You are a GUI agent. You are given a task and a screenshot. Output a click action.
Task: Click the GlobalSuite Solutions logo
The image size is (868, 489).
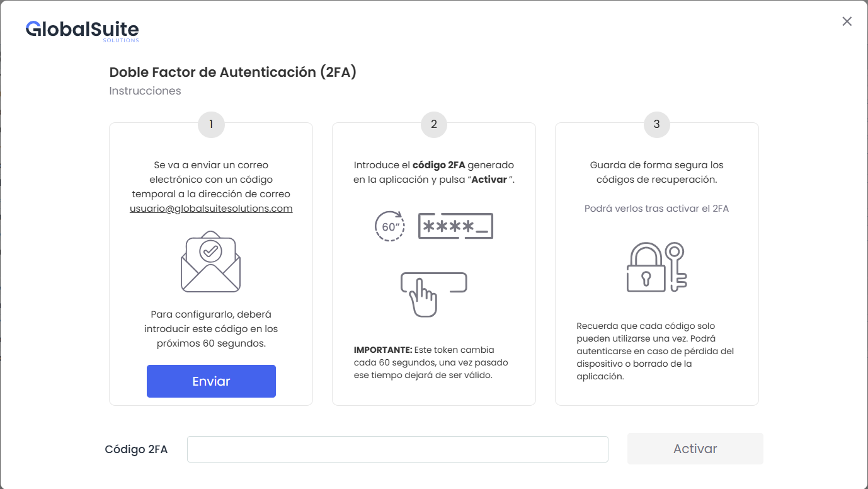click(x=83, y=30)
